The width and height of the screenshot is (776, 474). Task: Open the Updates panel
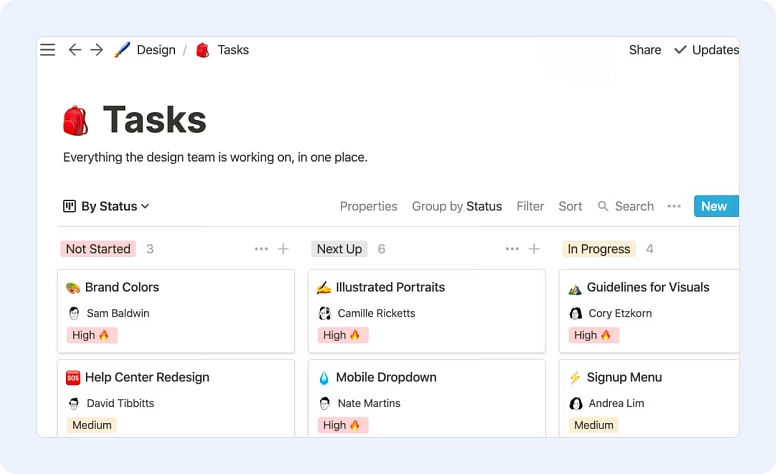[706, 50]
